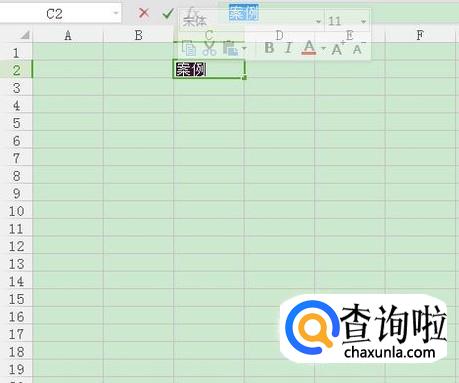Toggle bold formatting in mini toolbar
Screen dimensions: 459x383
click(269, 48)
